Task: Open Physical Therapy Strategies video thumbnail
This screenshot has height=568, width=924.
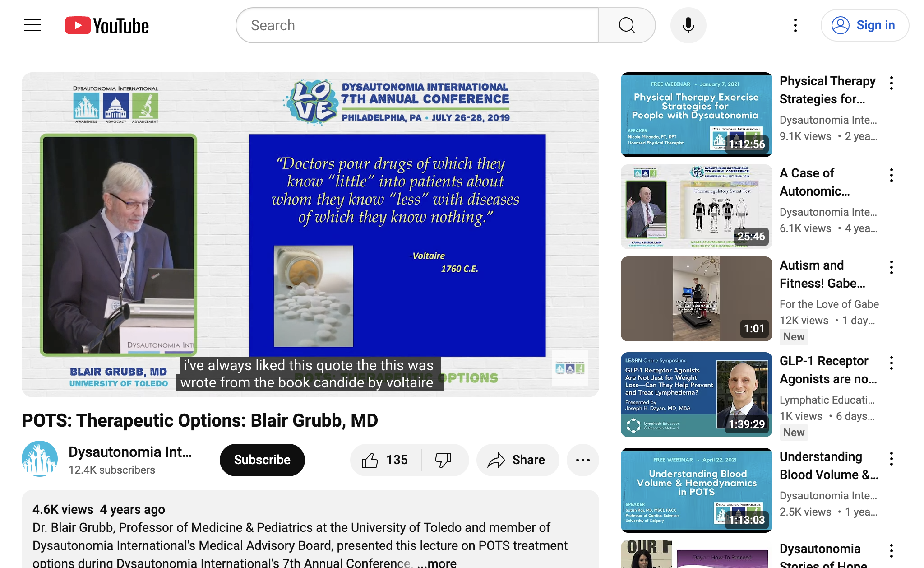Action: [696, 115]
